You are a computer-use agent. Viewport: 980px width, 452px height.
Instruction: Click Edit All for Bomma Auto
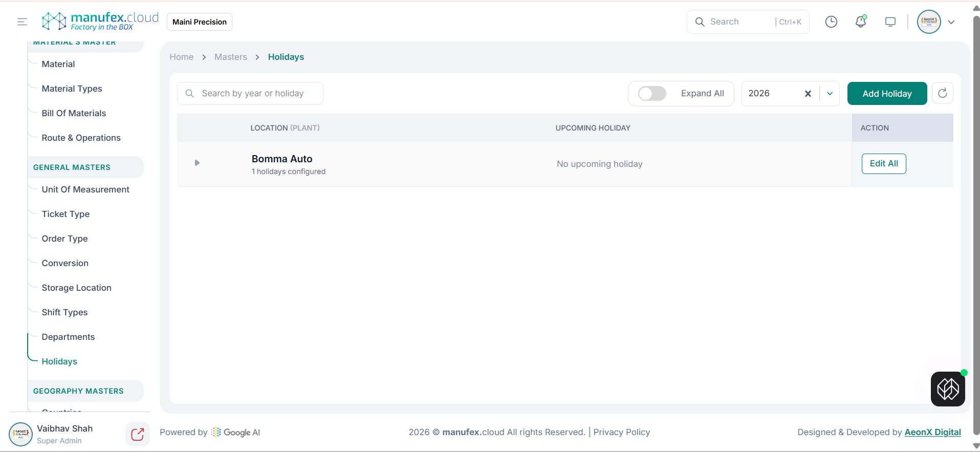(x=884, y=164)
